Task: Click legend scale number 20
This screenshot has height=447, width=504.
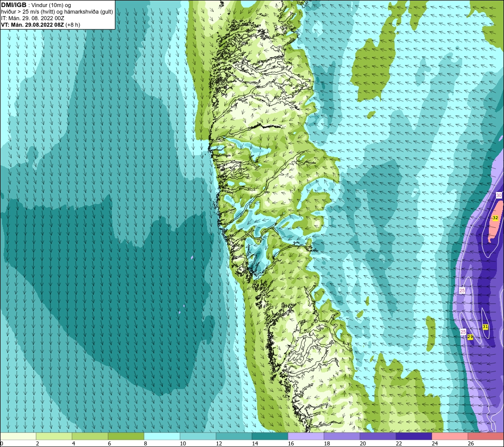Action: pos(363,443)
